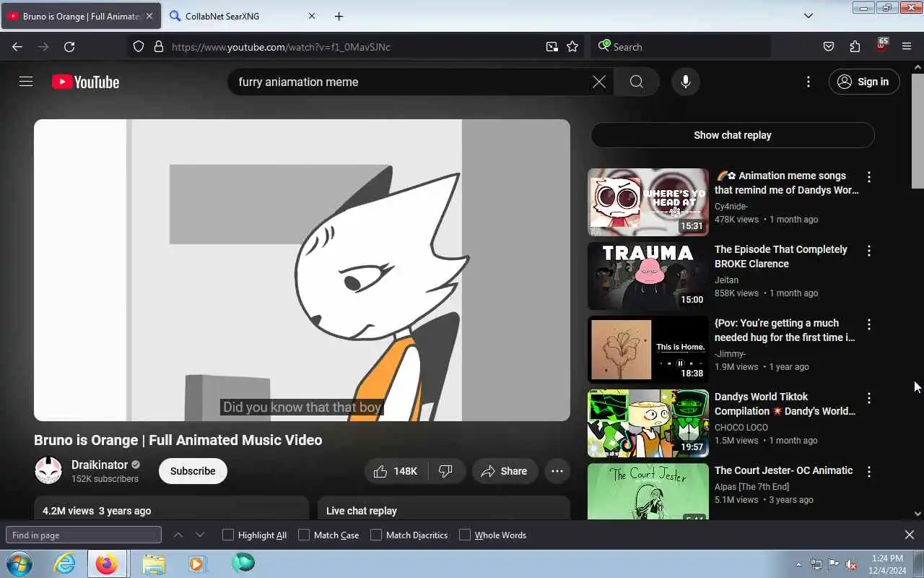Open options for needed hug video
This screenshot has width=924, height=578.
[869, 324]
